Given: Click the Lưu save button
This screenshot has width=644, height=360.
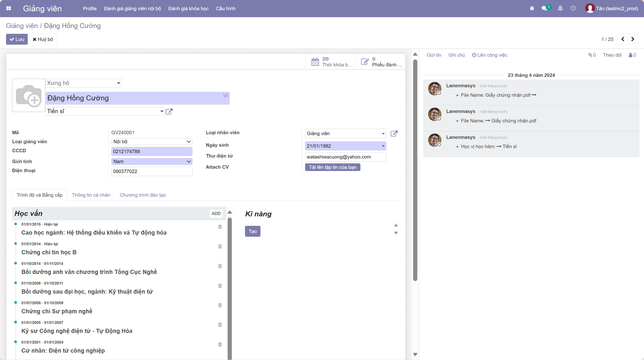Looking at the screenshot, I should point(17,39).
